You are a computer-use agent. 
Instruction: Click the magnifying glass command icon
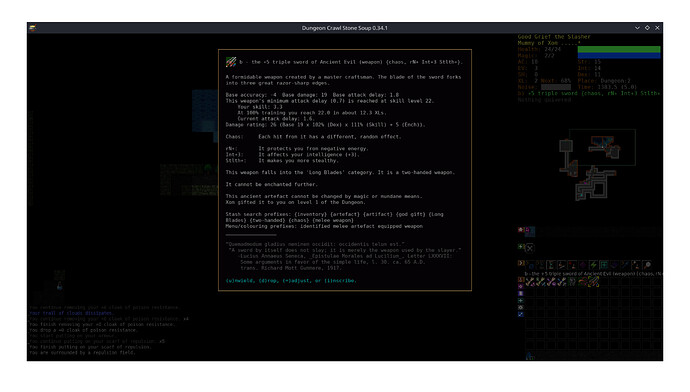[647, 265]
